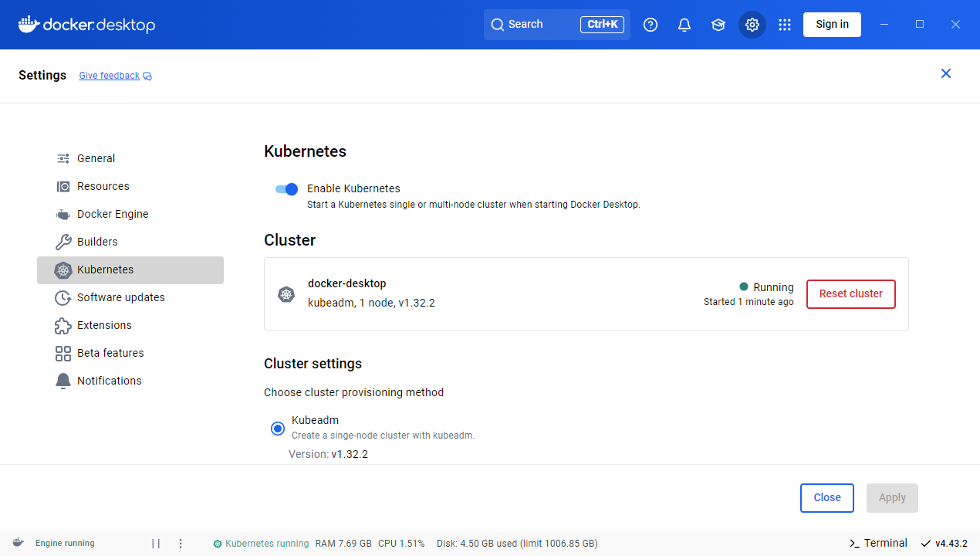This screenshot has width=980, height=556.
Task: Click the search magnifier icon
Action: point(498,25)
